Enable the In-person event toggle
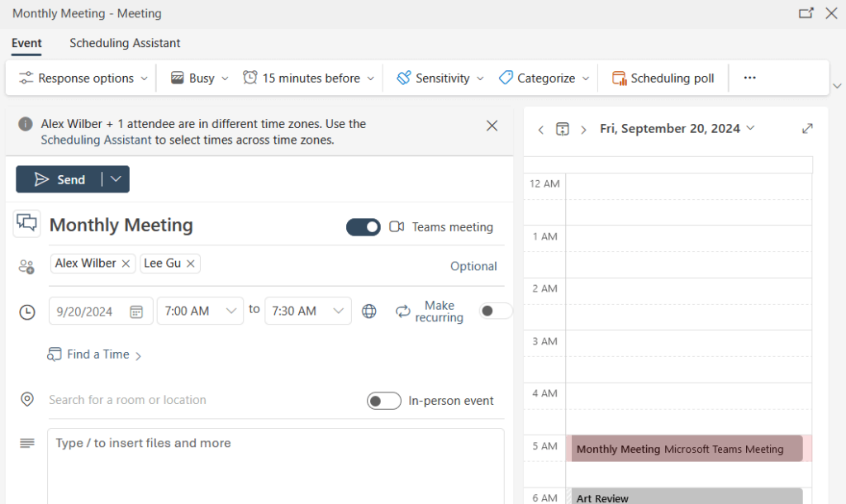 pyautogui.click(x=384, y=401)
